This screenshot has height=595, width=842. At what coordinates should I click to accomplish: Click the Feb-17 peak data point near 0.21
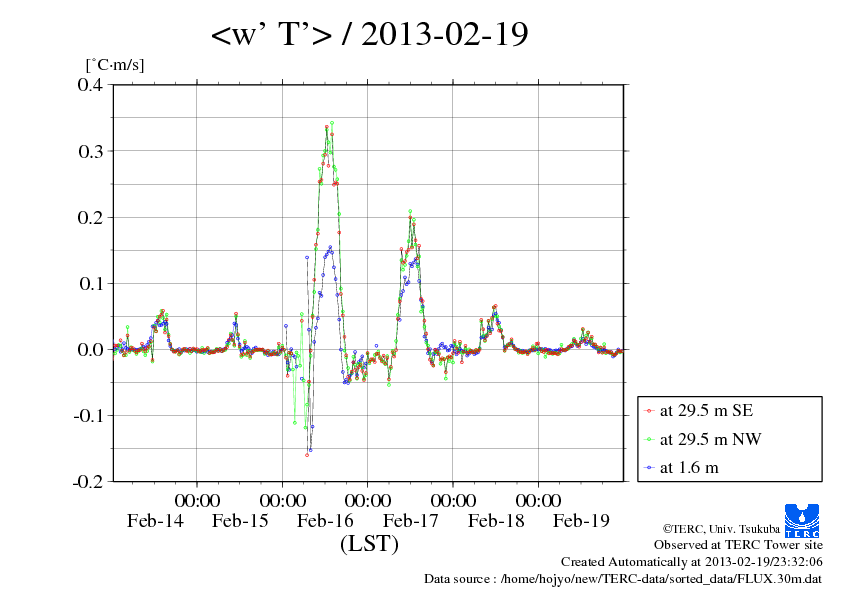tap(410, 211)
